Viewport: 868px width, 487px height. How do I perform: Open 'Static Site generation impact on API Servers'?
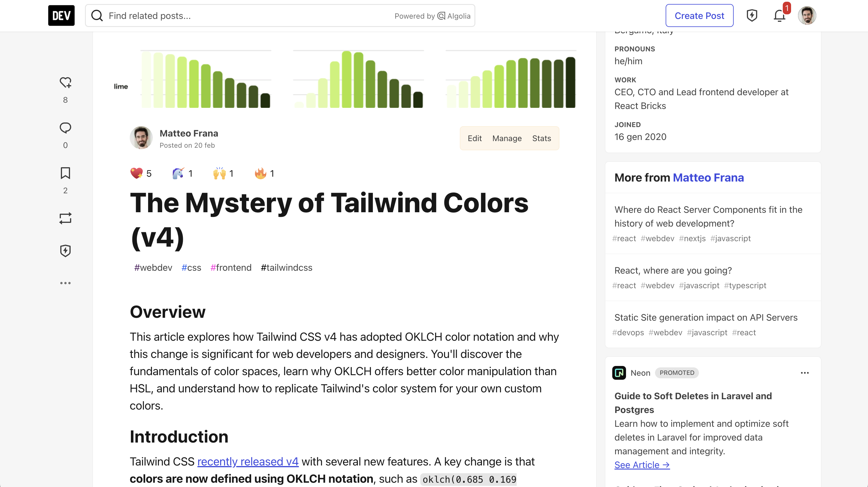706,317
